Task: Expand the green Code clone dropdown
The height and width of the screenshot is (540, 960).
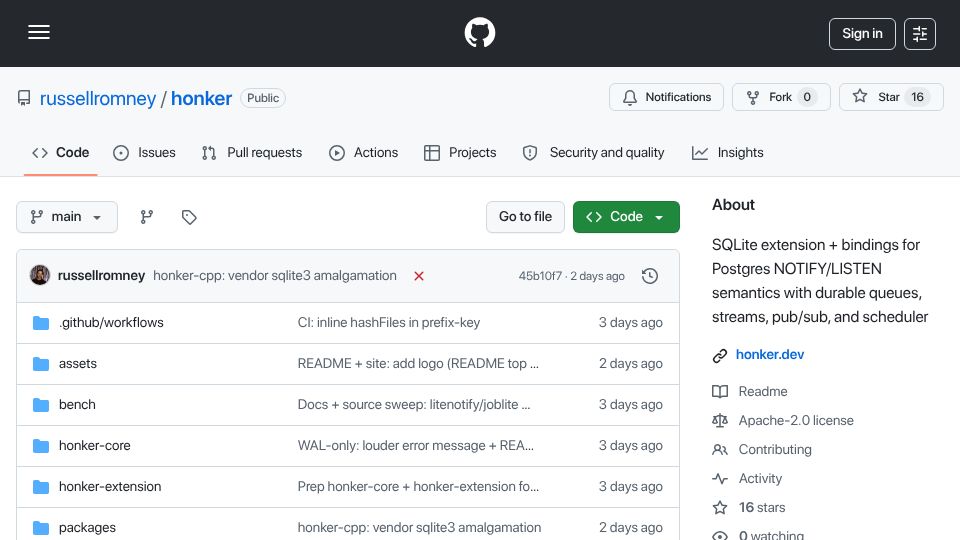Action: coord(626,217)
